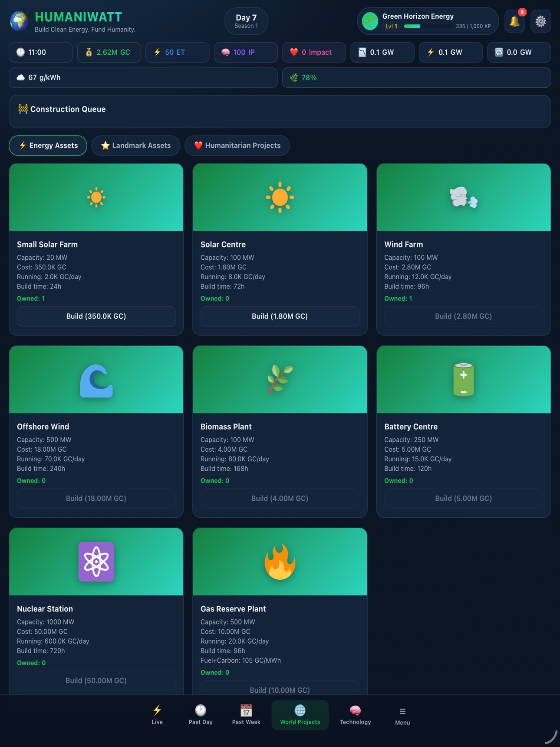The image size is (560, 747).
Task: Click the 0.0 GW stat chip
Action: [519, 52]
